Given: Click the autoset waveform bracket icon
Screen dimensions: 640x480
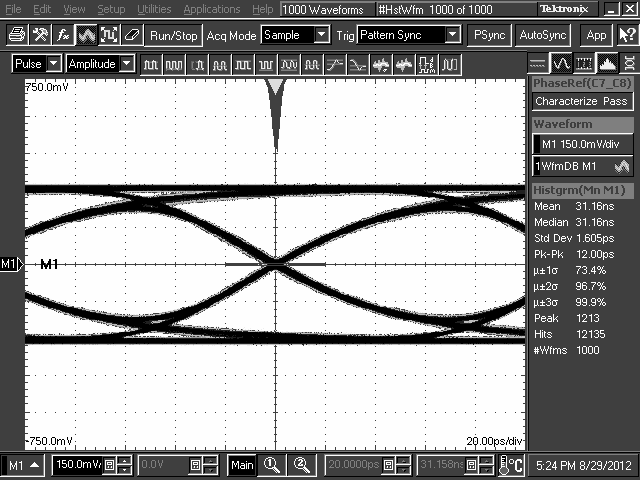Looking at the screenshot, I should pyautogui.click(x=109, y=36).
